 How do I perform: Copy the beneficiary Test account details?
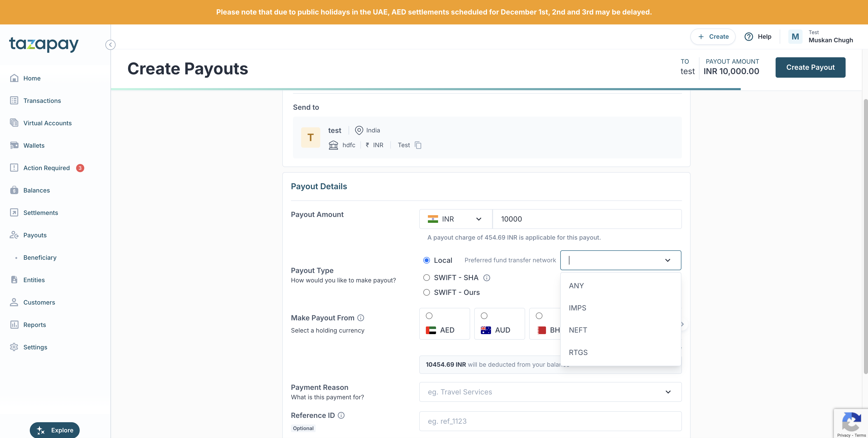(418, 145)
